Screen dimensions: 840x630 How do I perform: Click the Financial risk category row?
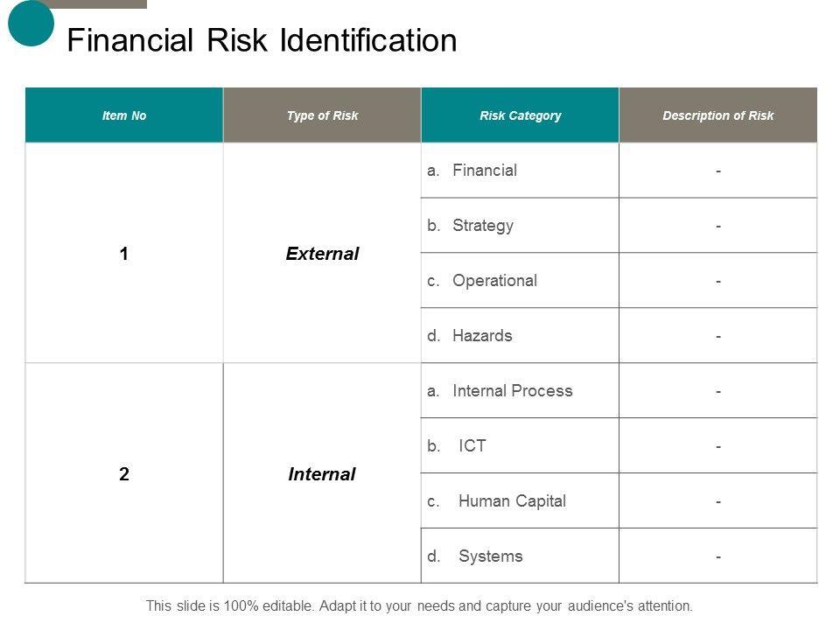click(x=484, y=171)
